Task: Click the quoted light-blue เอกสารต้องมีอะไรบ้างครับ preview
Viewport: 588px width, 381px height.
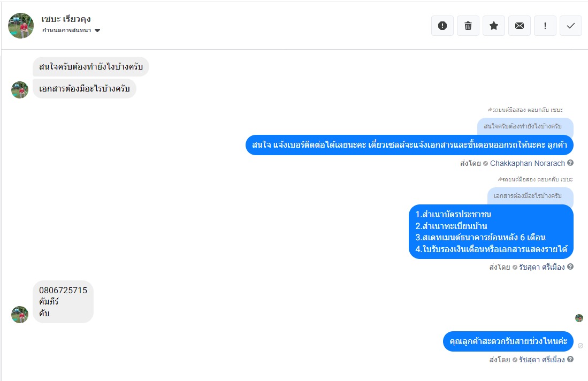Action: 530,196
